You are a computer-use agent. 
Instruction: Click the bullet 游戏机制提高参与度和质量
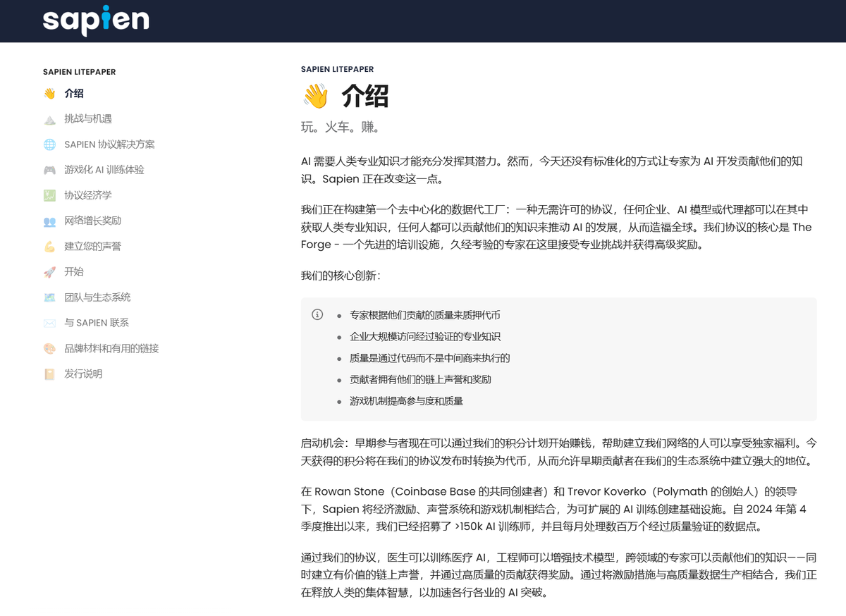point(407,401)
